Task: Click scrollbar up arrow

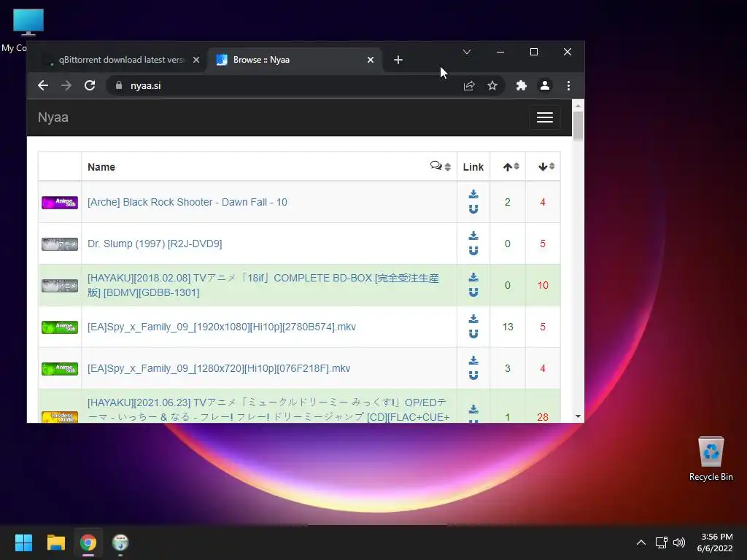Action: (578, 106)
